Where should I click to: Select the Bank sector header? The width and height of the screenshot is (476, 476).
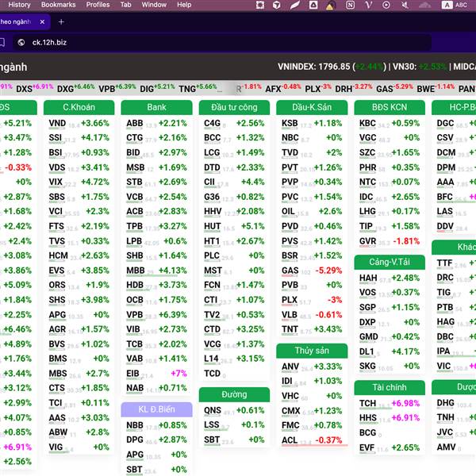click(x=156, y=107)
